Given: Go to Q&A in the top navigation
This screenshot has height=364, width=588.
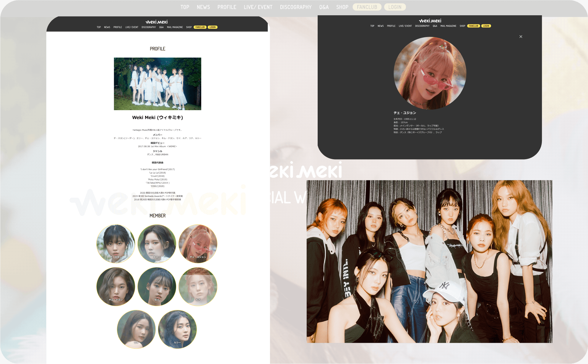Looking at the screenshot, I should pos(324,7).
